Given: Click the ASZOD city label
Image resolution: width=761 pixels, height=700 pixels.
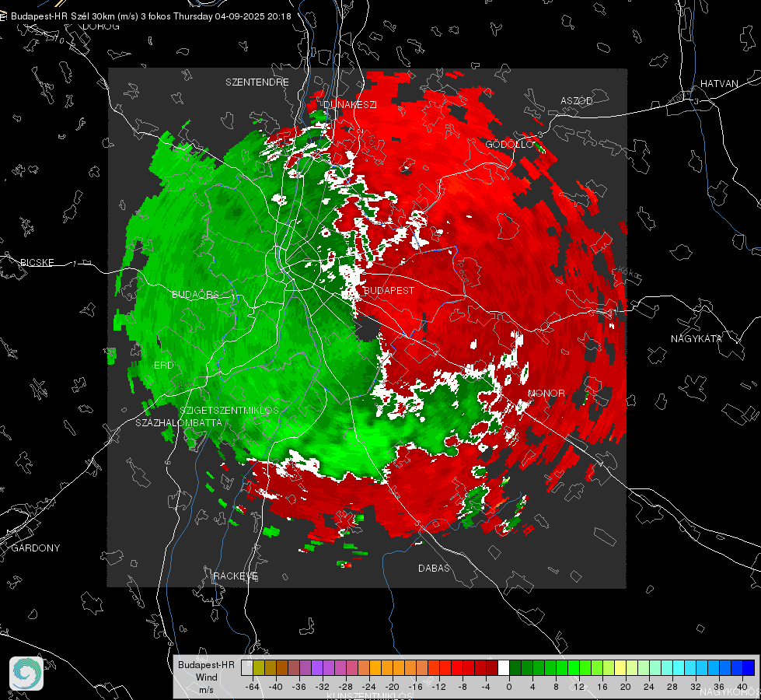Looking at the screenshot, I should pyautogui.click(x=577, y=100).
